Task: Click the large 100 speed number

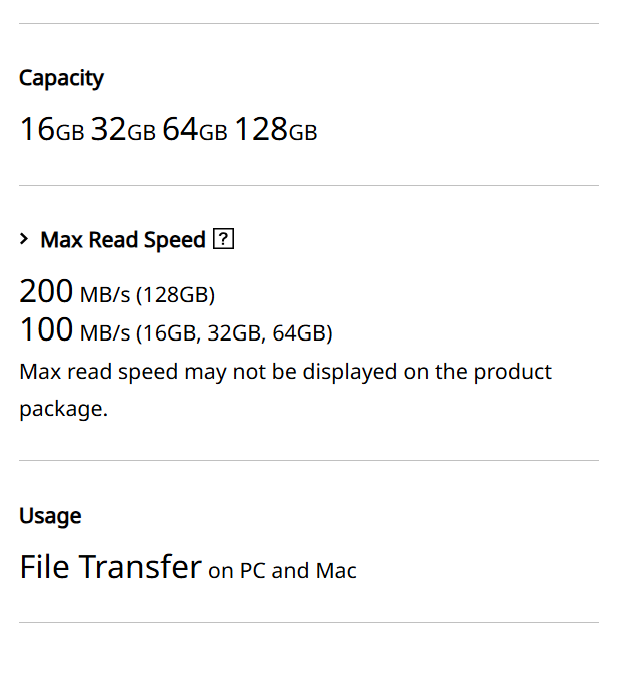Action: pyautogui.click(x=46, y=330)
